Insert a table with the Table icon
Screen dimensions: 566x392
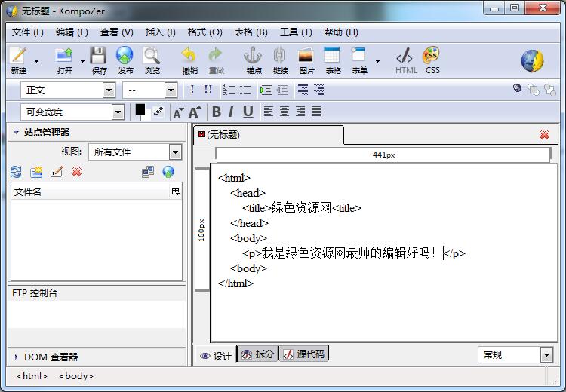point(332,56)
